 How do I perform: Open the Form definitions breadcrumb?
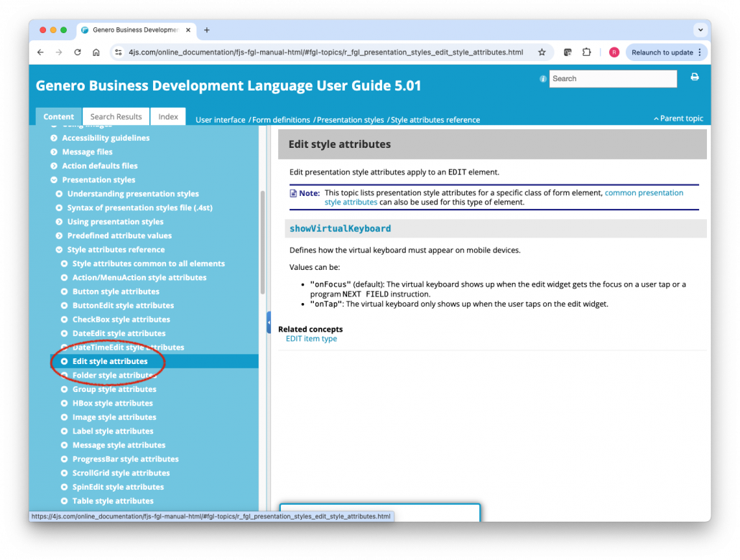click(x=281, y=120)
